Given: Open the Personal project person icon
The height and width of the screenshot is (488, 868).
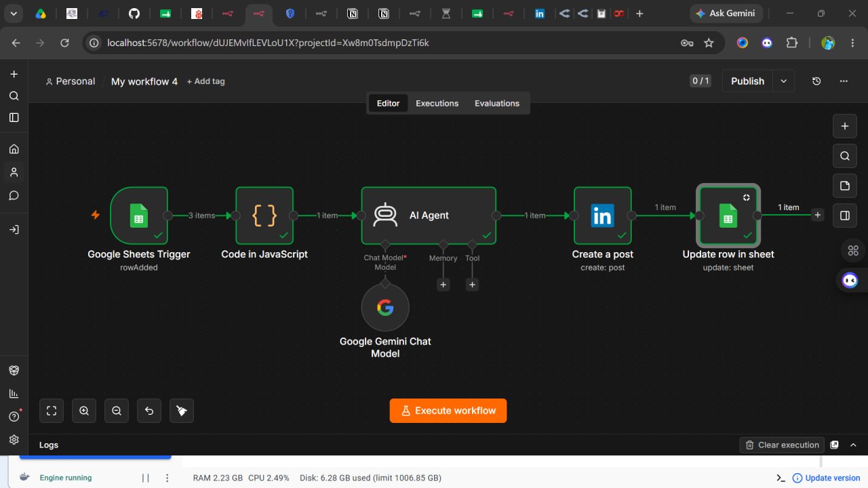Looking at the screenshot, I should [14, 172].
